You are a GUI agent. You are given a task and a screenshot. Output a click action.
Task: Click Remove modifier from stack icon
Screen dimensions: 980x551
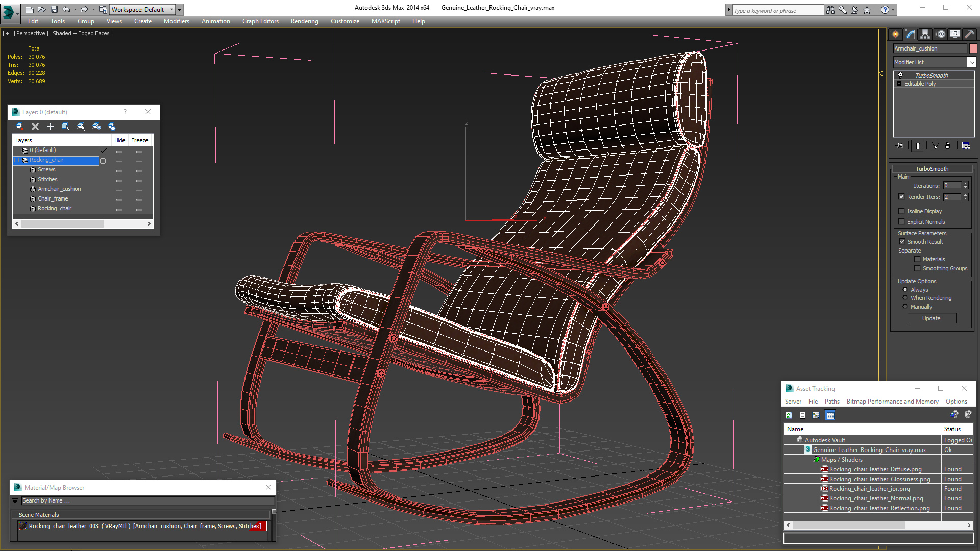[948, 146]
